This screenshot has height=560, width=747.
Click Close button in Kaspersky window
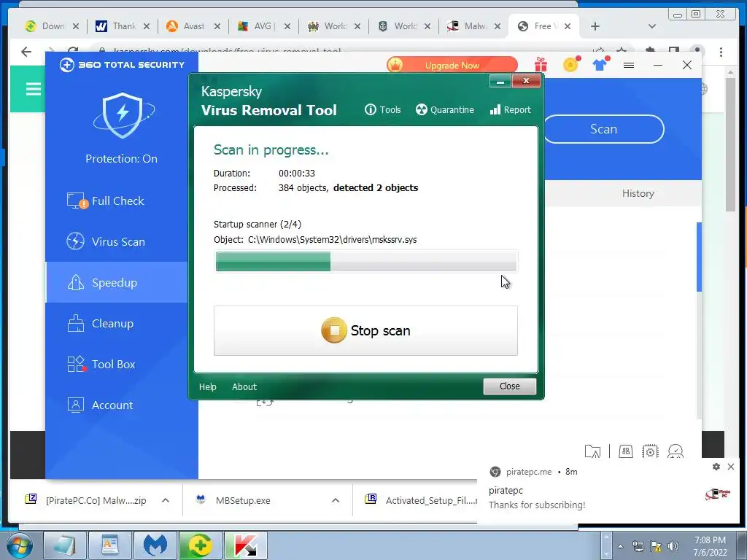509,386
